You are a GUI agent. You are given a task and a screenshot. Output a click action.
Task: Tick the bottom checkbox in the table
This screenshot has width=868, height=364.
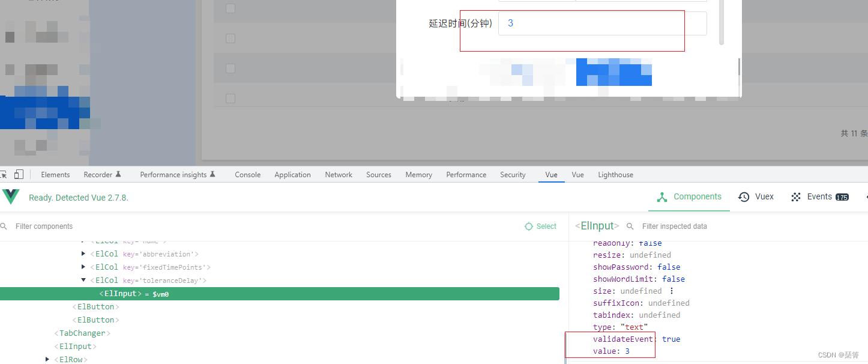231,98
